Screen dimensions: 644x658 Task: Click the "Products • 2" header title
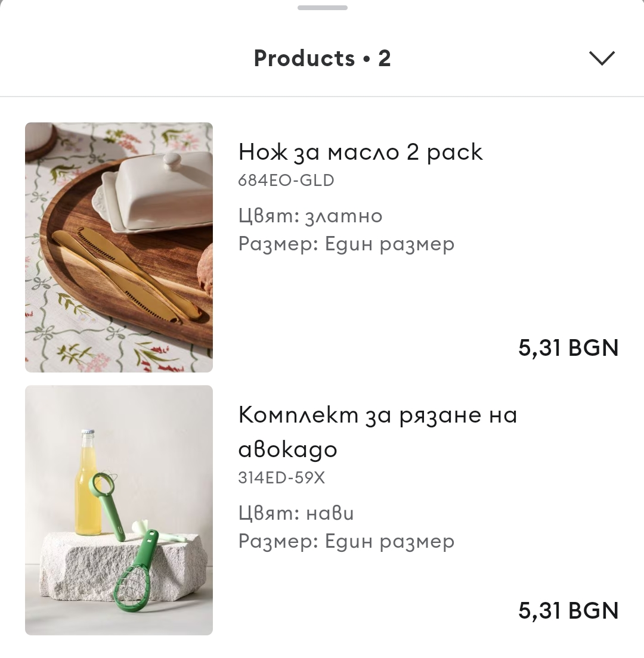(x=322, y=58)
